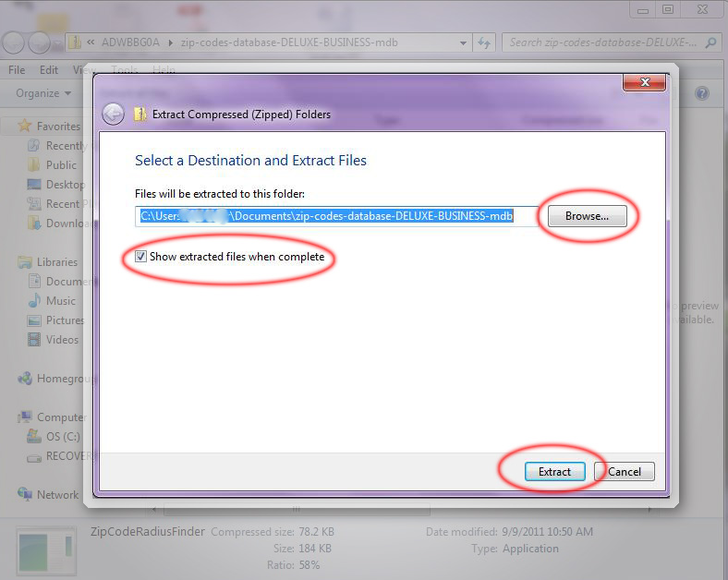Click the Date modified value 9/9/2011 10:50 AM
This screenshot has height=580, width=728.
point(547,532)
